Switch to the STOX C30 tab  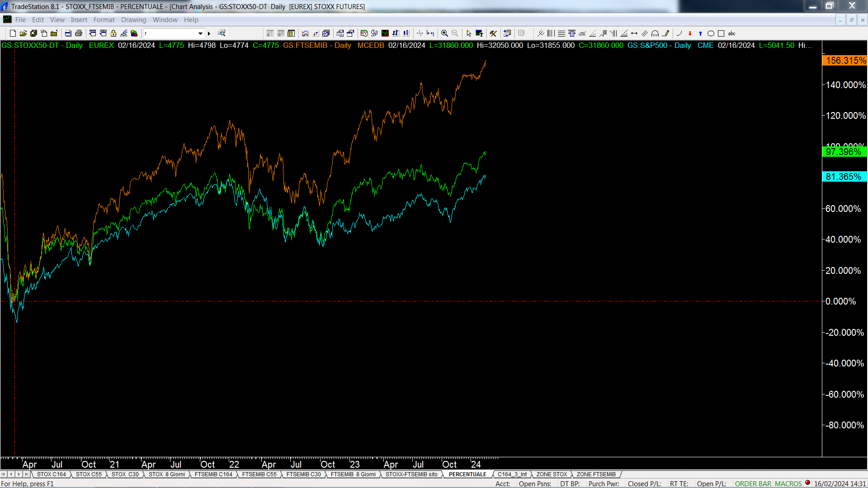point(125,474)
